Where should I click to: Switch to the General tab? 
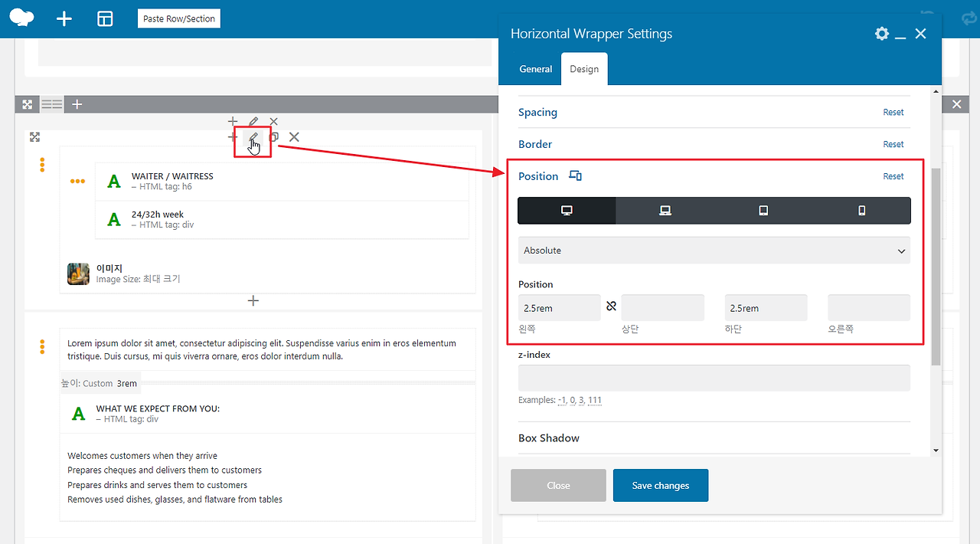point(536,69)
